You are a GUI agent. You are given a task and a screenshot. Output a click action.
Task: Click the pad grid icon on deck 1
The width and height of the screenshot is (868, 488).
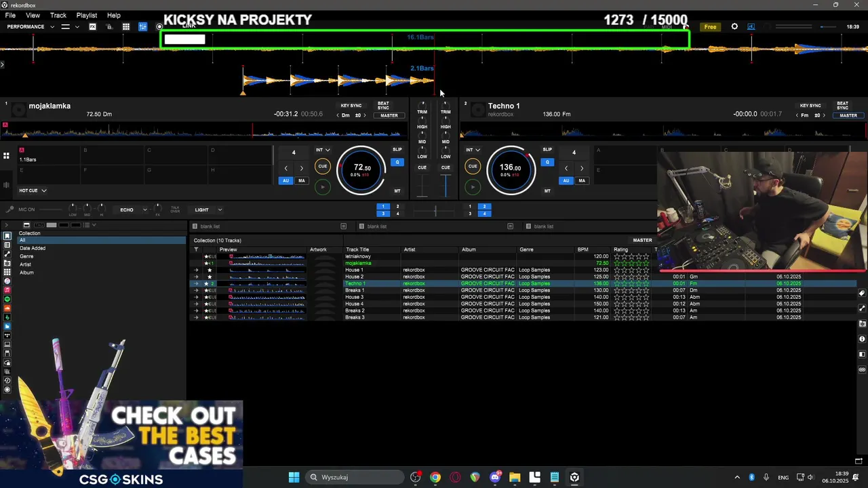[6, 156]
